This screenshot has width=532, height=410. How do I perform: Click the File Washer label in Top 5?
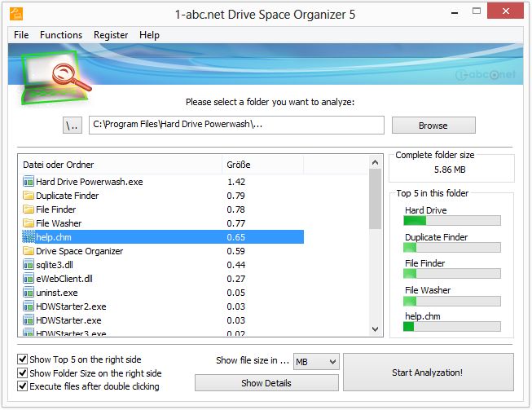tap(428, 290)
